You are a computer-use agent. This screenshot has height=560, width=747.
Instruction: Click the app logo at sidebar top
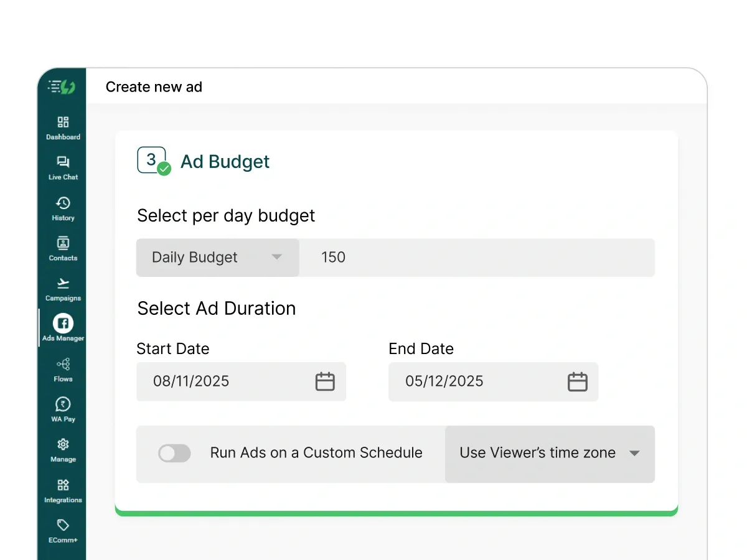coord(62,87)
